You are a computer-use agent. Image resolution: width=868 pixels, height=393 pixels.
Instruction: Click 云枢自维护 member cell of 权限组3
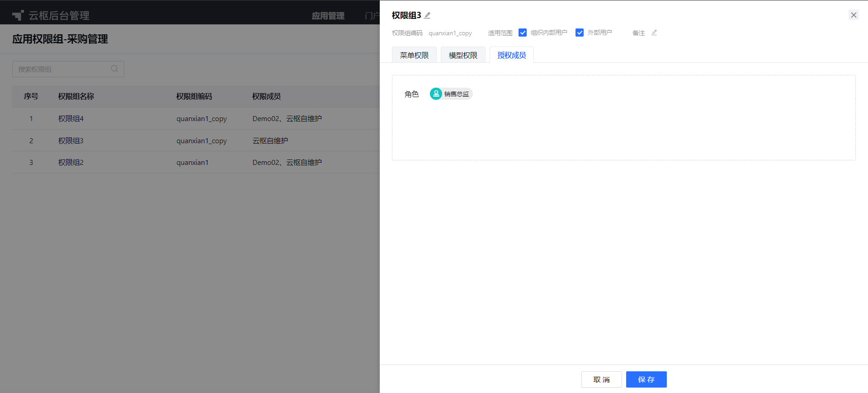pos(270,141)
